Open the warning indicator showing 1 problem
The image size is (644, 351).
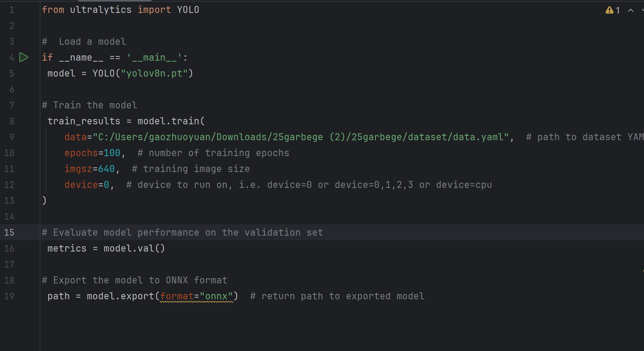pyautogui.click(x=612, y=10)
